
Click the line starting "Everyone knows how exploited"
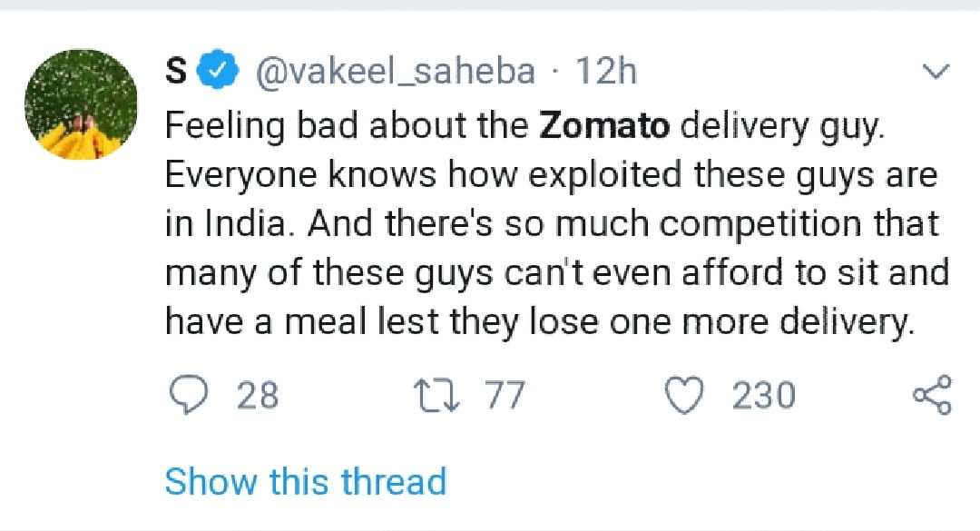coord(551,174)
